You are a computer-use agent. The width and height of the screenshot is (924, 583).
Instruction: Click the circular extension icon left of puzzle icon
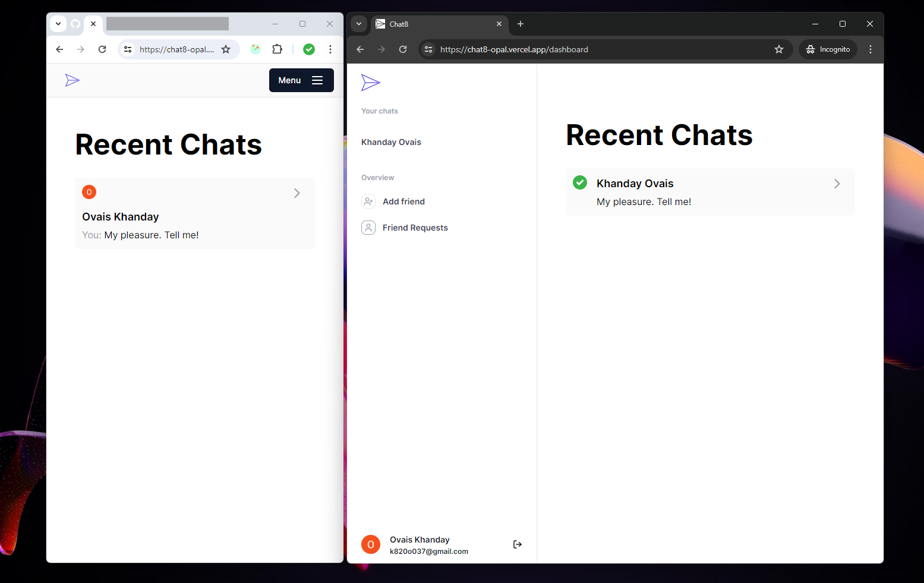[256, 49]
